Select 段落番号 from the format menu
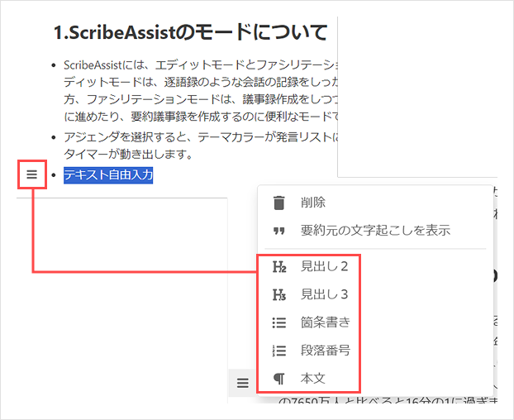 click(325, 351)
